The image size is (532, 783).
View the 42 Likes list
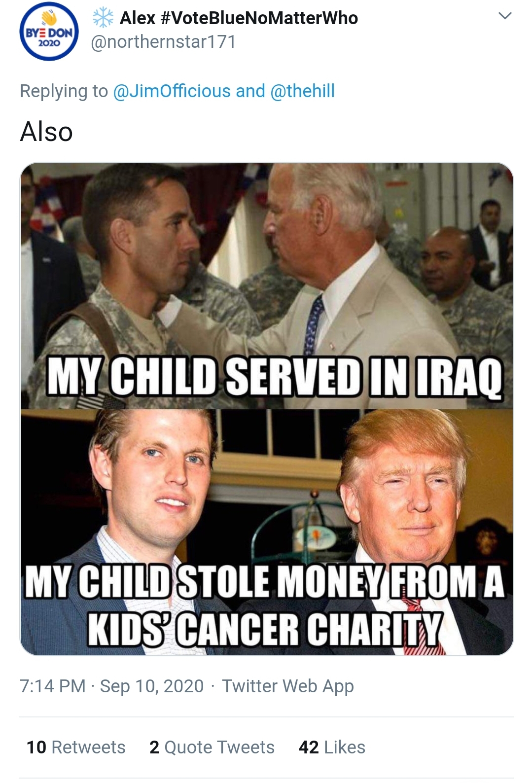tap(332, 747)
